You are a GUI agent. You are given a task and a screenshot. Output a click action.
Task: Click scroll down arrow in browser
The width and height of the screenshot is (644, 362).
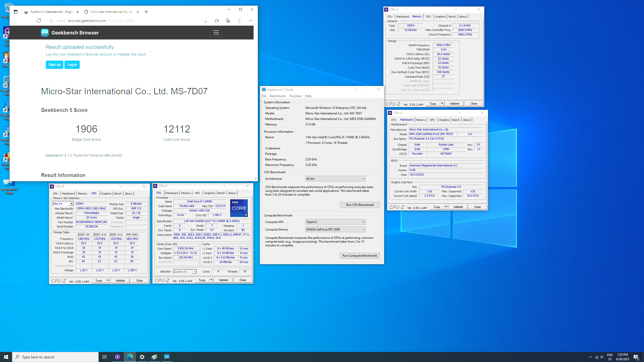pos(256,179)
